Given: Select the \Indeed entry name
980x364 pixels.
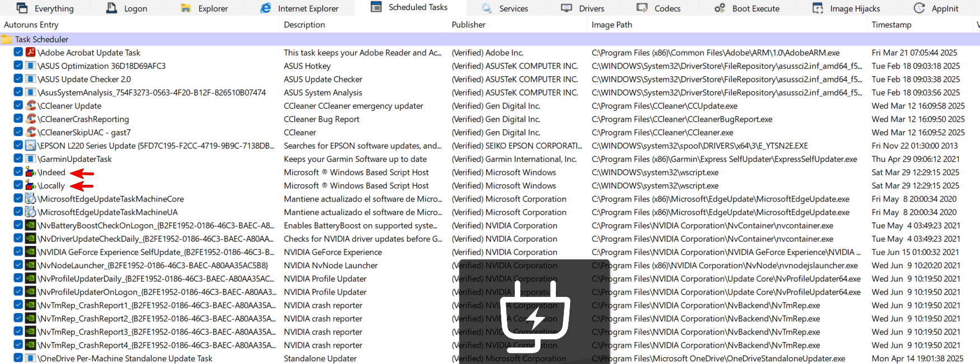Looking at the screenshot, I should click(52, 172).
